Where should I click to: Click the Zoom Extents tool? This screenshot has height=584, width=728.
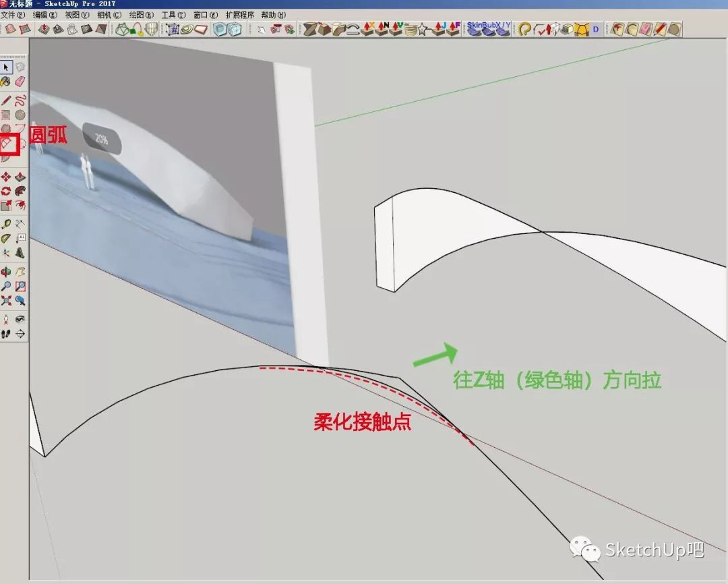tap(6, 301)
